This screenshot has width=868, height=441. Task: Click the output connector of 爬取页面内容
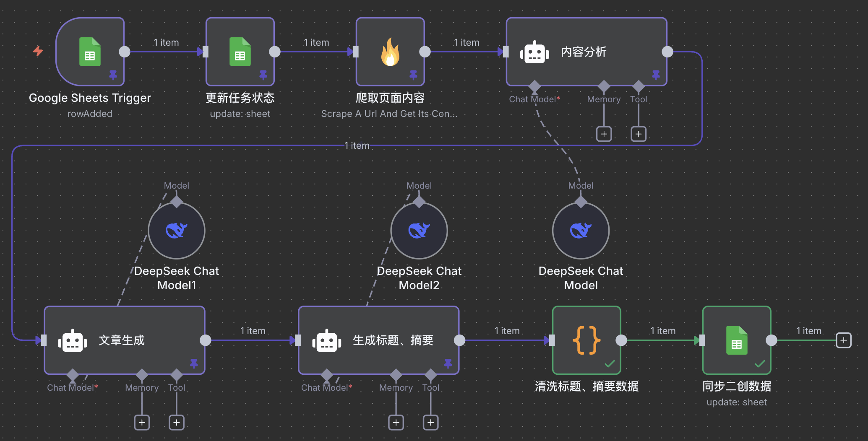tap(425, 52)
